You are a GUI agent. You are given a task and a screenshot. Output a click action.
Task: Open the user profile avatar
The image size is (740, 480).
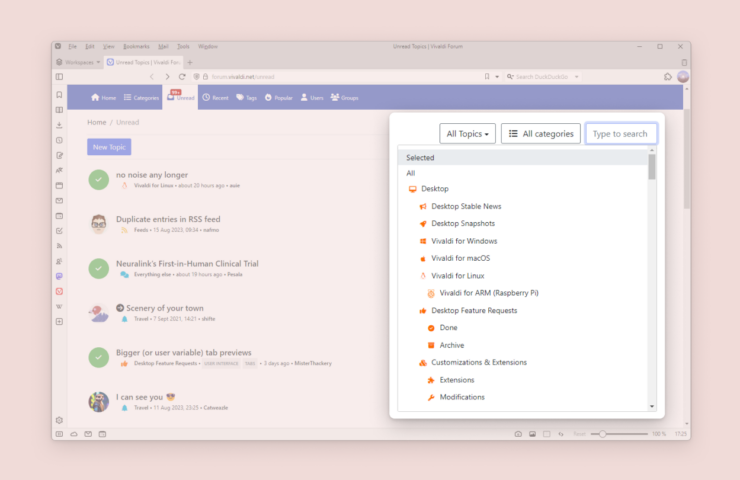(x=683, y=76)
